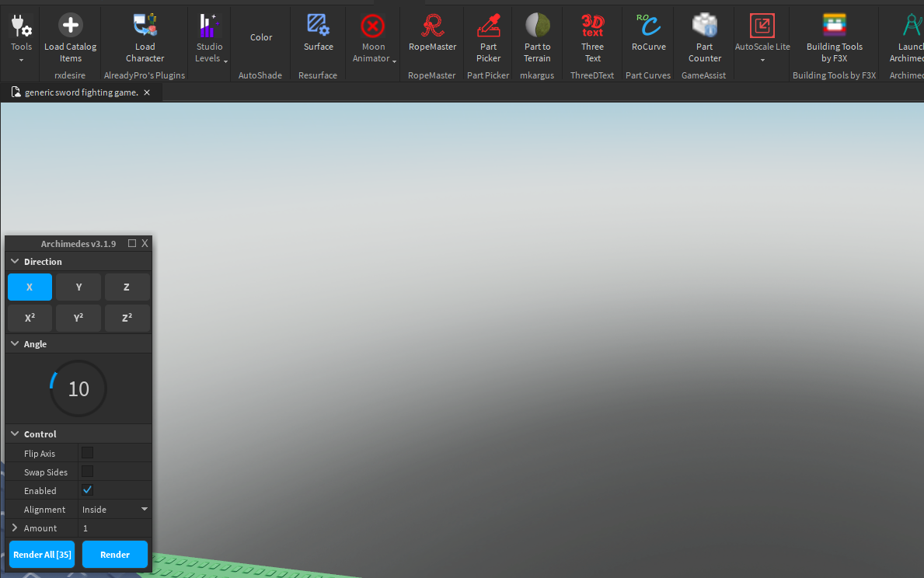Image resolution: width=924 pixels, height=578 pixels.
Task: Adjust the Angle dial set to 10
Action: click(x=78, y=388)
